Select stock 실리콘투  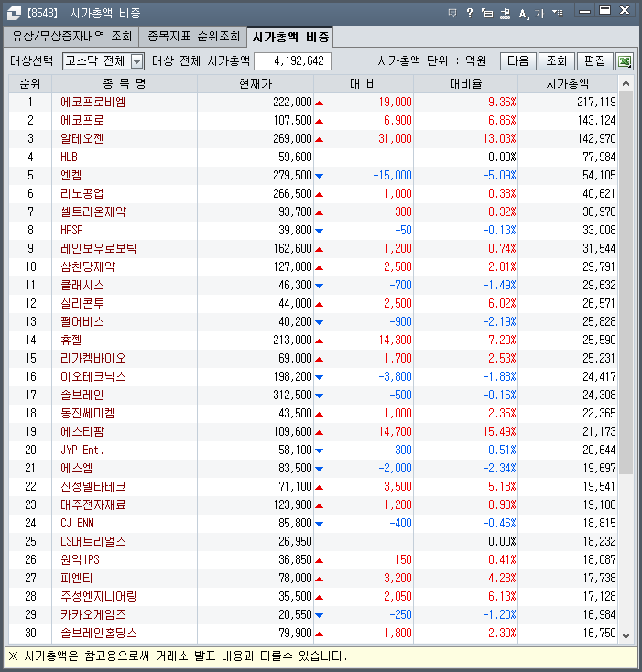pyautogui.click(x=82, y=303)
